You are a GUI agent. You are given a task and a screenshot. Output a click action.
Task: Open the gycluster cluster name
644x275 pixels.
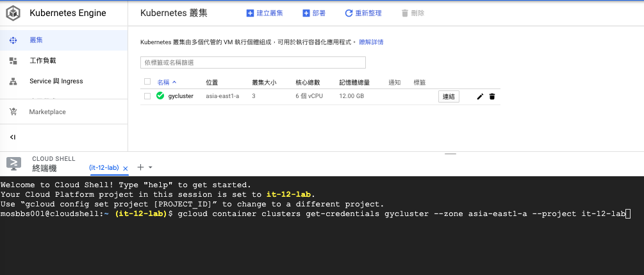[x=181, y=96]
